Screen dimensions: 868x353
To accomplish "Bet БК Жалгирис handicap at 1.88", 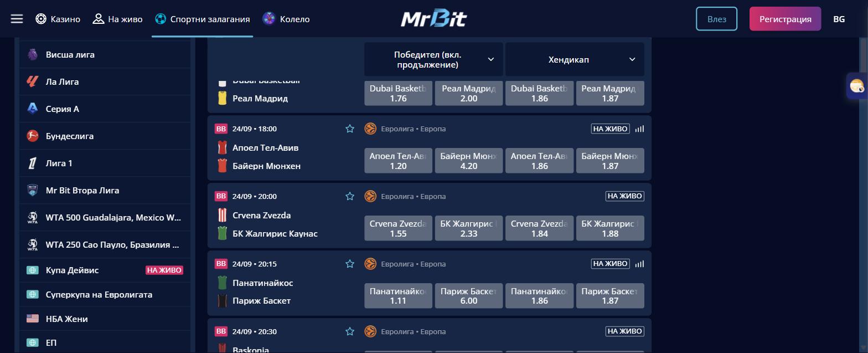I will [x=610, y=228].
